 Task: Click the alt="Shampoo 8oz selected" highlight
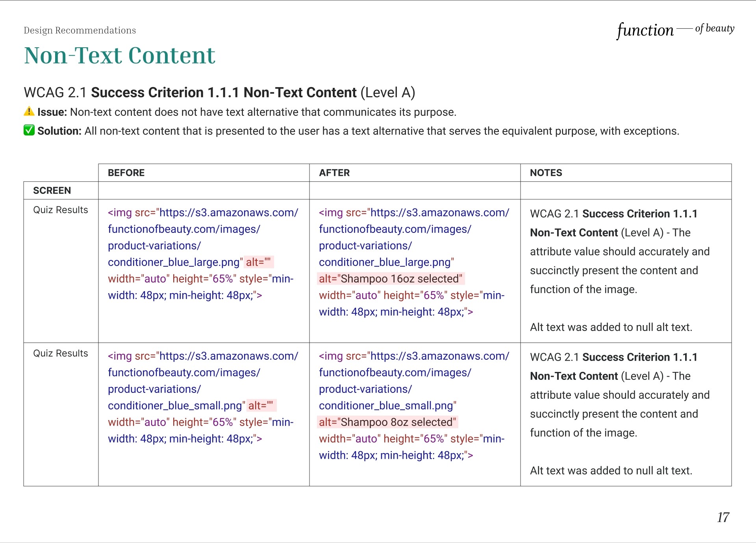388,422
